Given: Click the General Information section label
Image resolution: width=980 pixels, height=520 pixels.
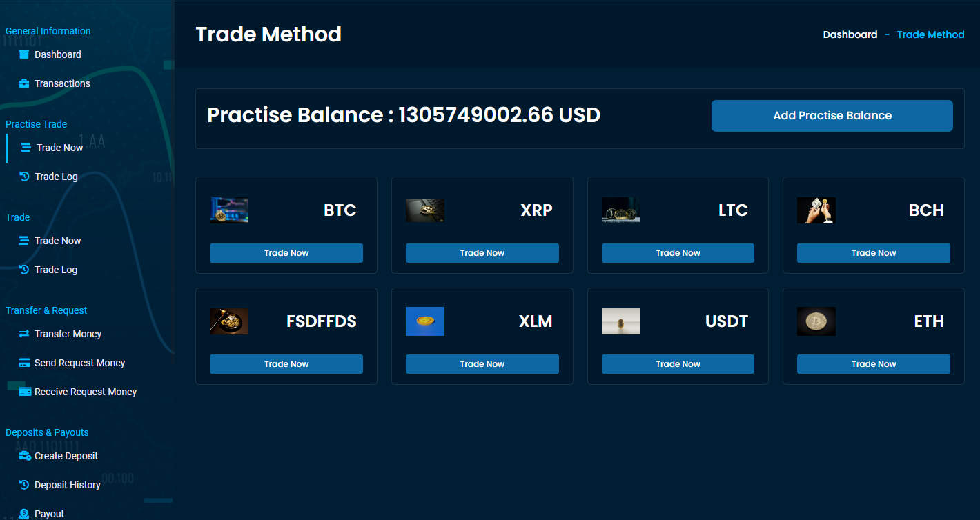Looking at the screenshot, I should pyautogui.click(x=48, y=31).
